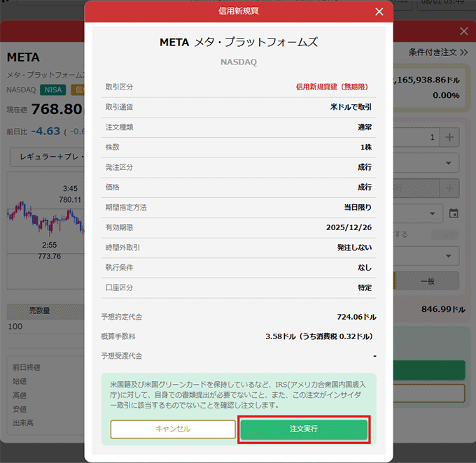Click the 売数量 header in order book

point(39,311)
